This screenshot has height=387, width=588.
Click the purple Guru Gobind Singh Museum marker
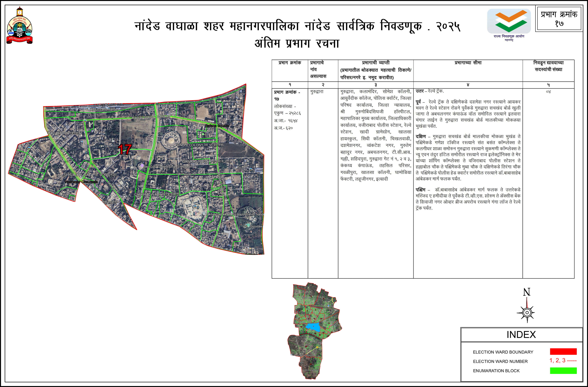pyautogui.click(x=142, y=166)
